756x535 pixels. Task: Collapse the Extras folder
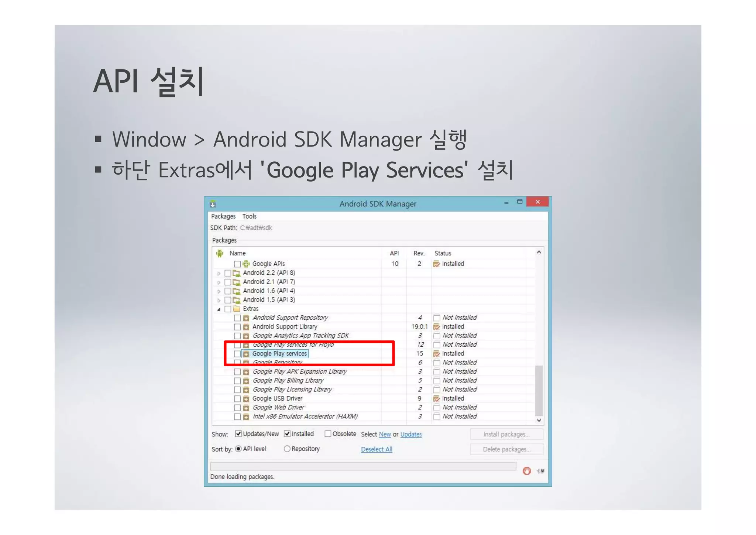[219, 309]
